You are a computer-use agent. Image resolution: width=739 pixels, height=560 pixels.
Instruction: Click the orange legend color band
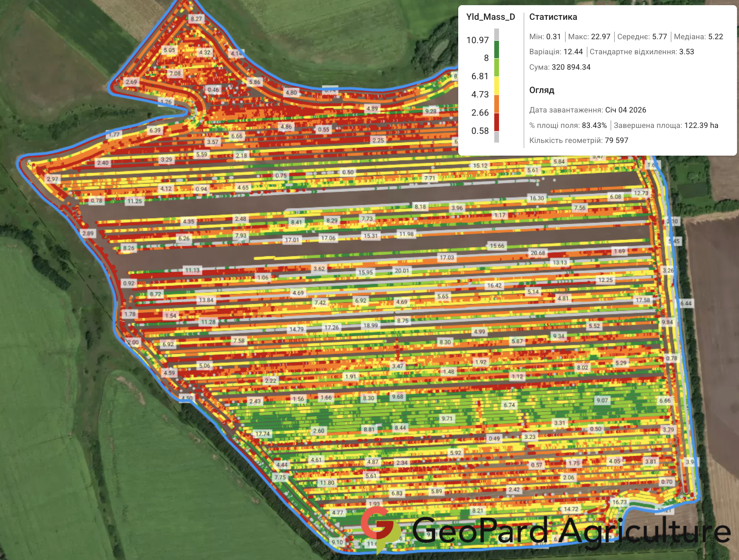(496, 104)
